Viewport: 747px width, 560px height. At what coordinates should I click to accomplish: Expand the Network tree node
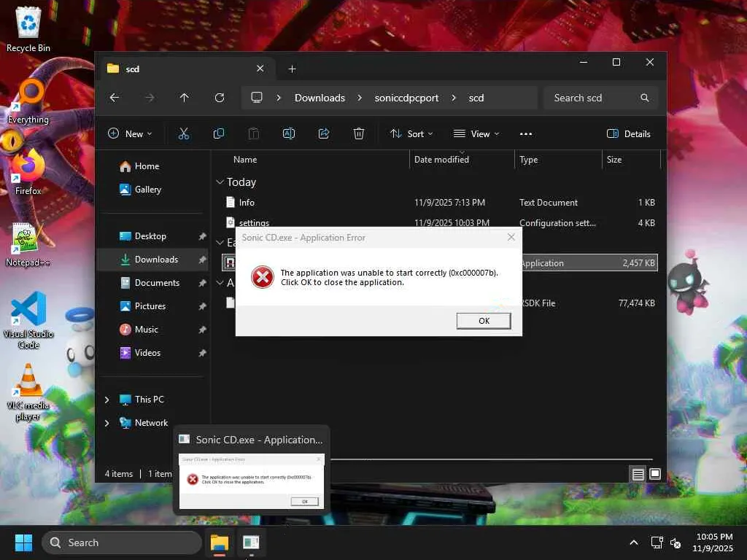pos(107,423)
